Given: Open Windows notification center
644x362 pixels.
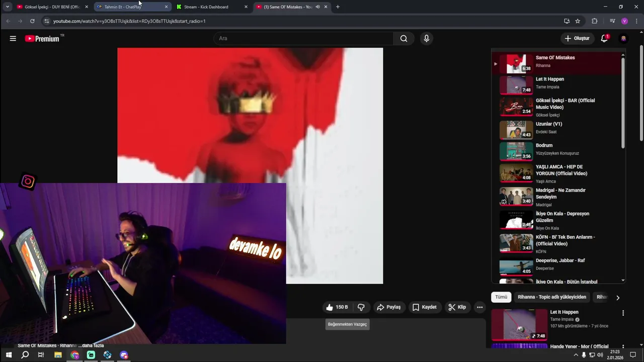Looking at the screenshot, I should [x=633, y=355].
